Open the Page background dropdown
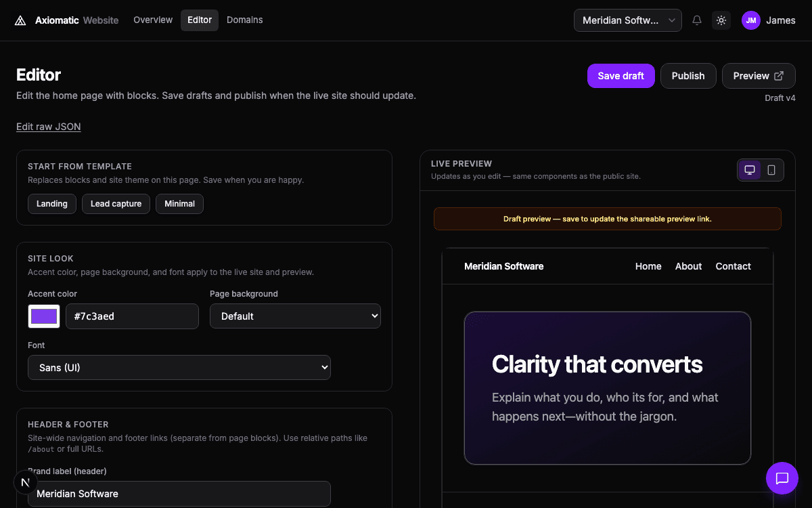The width and height of the screenshot is (812, 508). click(295, 316)
